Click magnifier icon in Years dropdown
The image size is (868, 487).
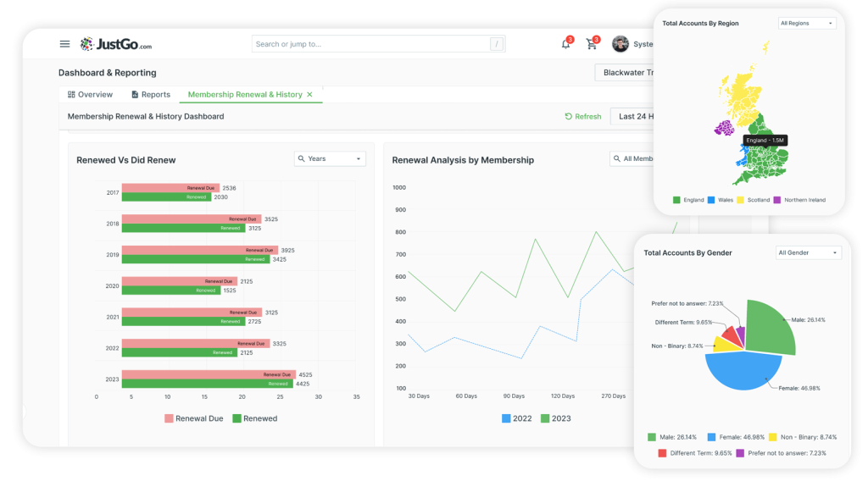(302, 159)
